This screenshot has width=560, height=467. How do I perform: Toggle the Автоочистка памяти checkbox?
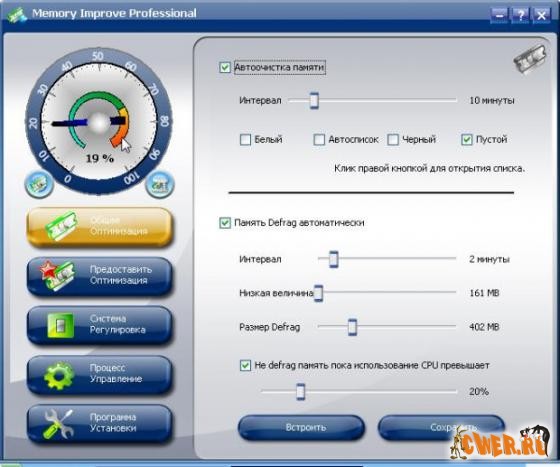coord(225,67)
